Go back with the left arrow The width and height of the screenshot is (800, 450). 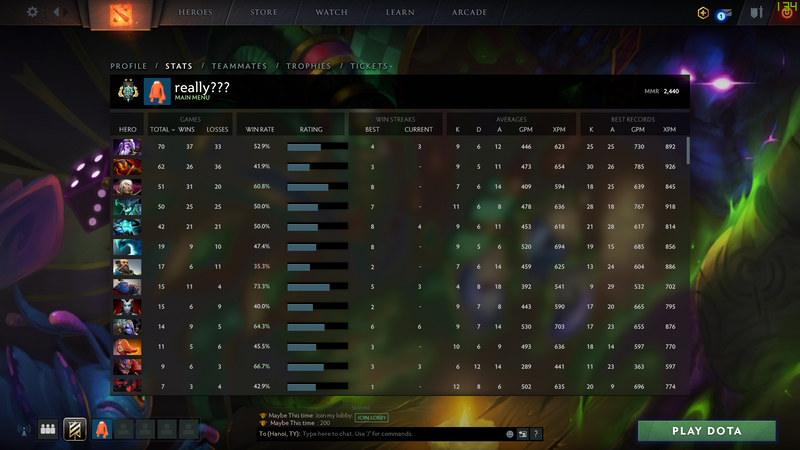point(56,12)
